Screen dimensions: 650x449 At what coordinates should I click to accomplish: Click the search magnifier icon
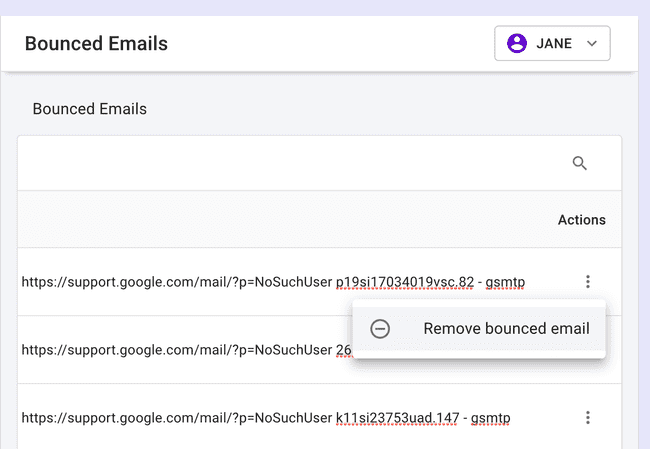click(579, 163)
